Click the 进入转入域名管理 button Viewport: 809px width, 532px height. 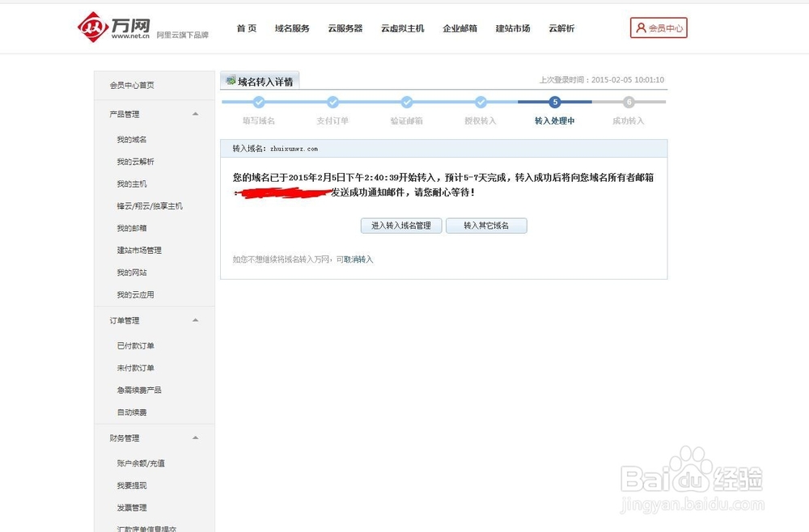401,226
